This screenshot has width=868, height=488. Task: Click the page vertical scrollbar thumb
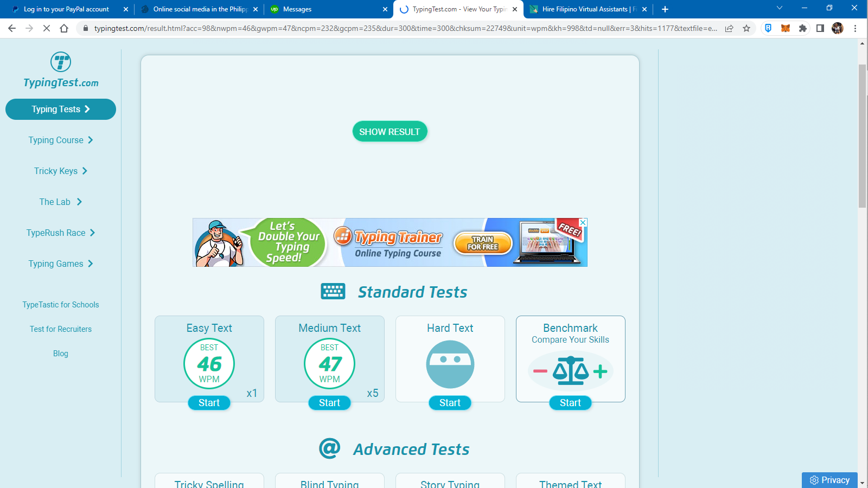(862, 136)
